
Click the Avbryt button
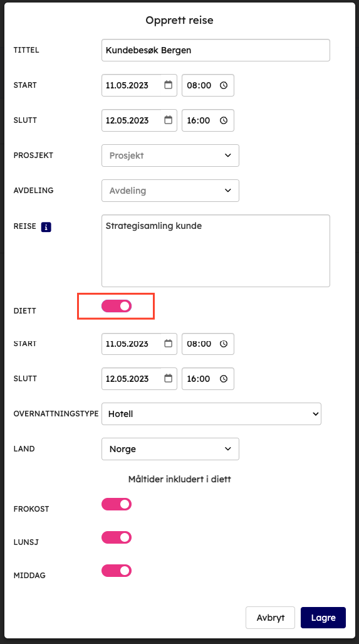(x=271, y=618)
